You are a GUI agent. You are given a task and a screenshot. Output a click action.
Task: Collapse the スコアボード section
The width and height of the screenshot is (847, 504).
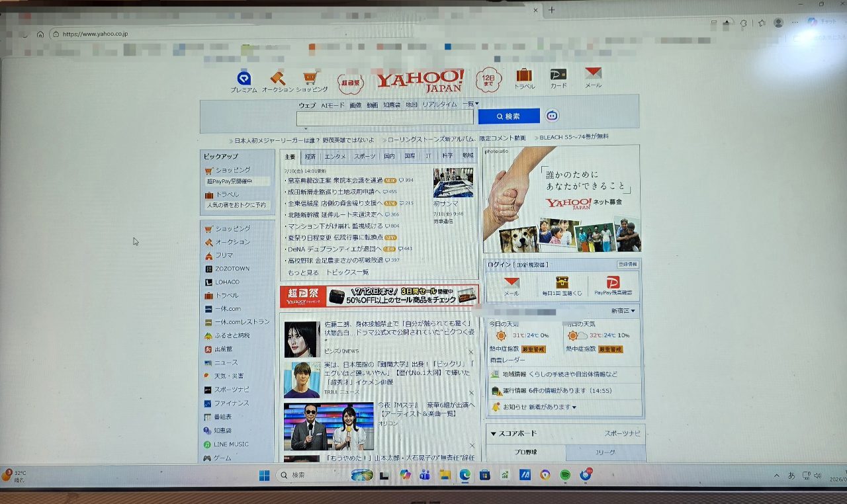coord(493,433)
